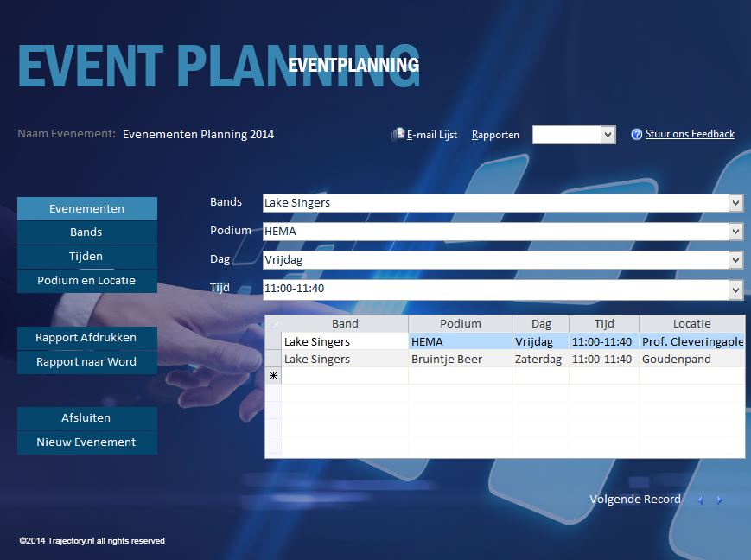
Task: Click the Rapporten label link
Action: [x=495, y=135]
